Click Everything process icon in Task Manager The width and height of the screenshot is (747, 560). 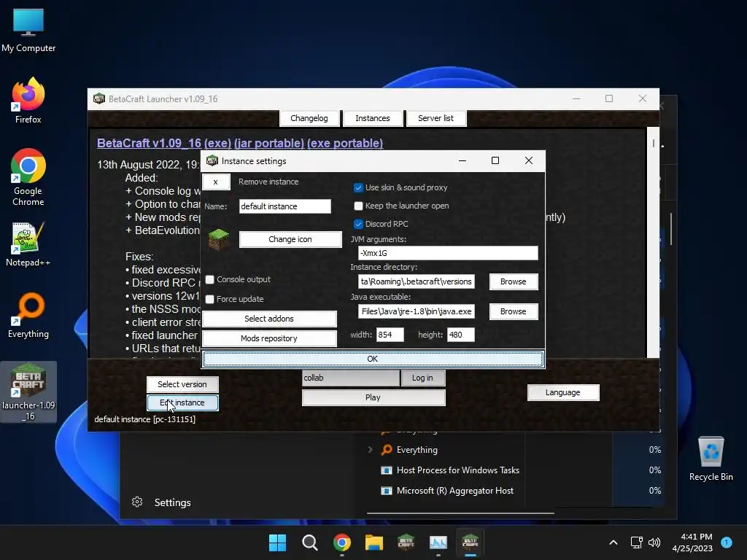pos(387,449)
